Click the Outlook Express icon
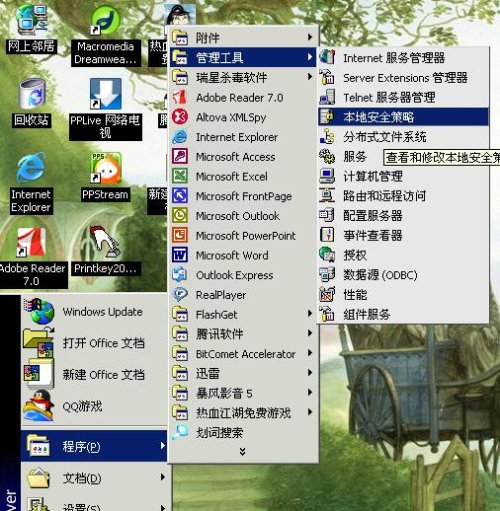The width and height of the screenshot is (500, 511). (x=180, y=275)
